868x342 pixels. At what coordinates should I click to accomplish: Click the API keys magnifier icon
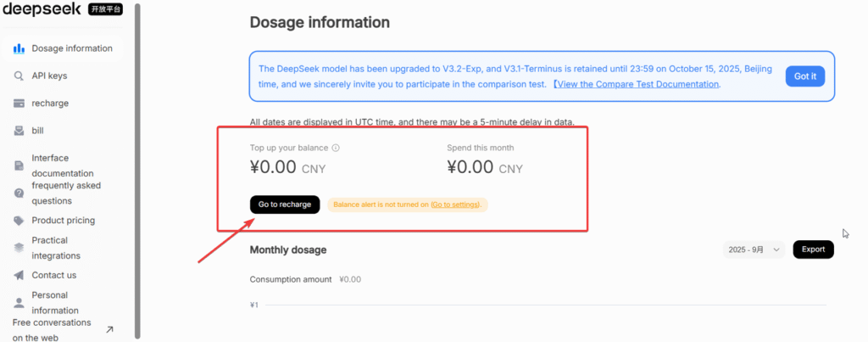point(19,76)
